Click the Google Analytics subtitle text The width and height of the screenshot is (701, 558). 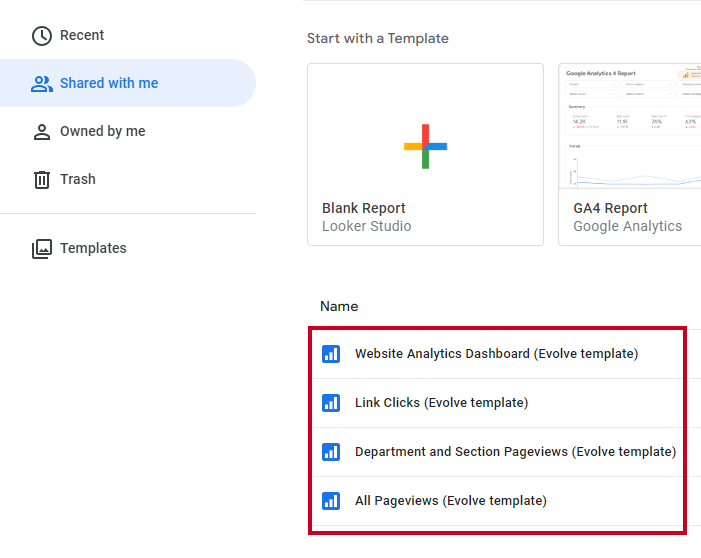[x=628, y=226]
